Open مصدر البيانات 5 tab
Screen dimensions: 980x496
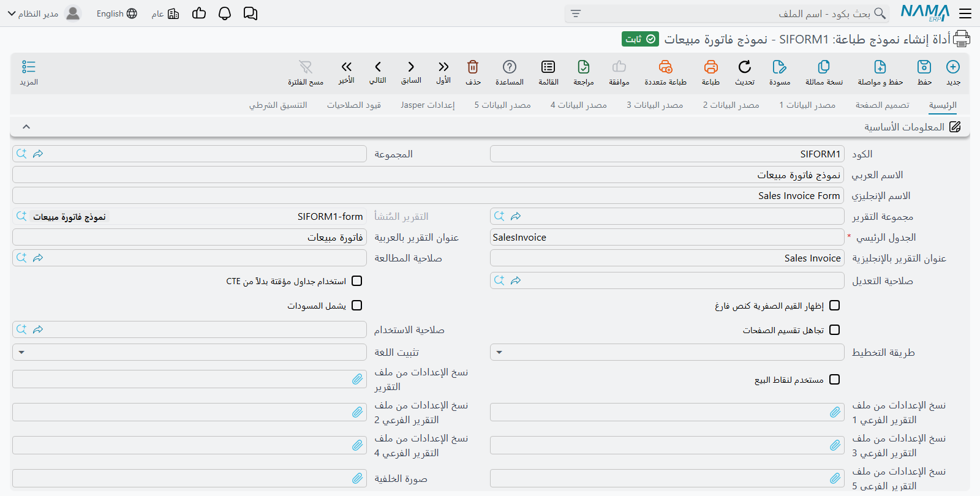pyautogui.click(x=502, y=105)
